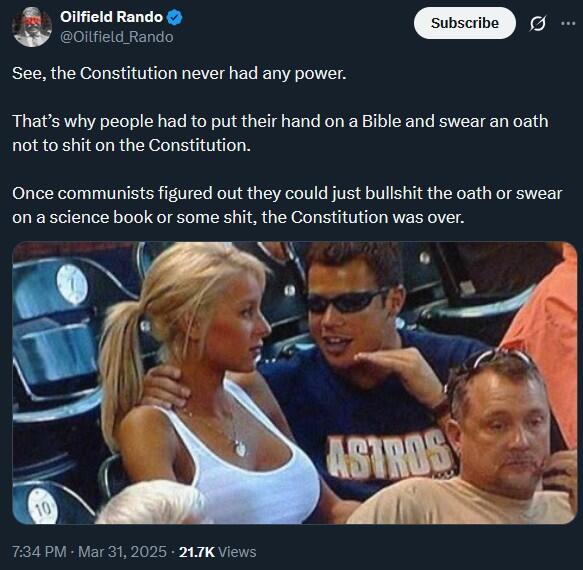Click seat number 10 tag in photo

click(x=43, y=506)
